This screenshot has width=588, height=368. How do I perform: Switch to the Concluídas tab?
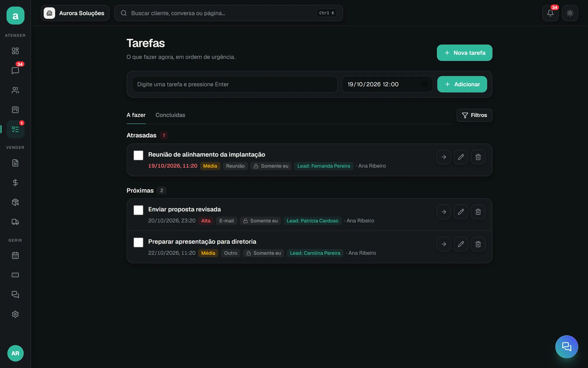[x=170, y=115]
